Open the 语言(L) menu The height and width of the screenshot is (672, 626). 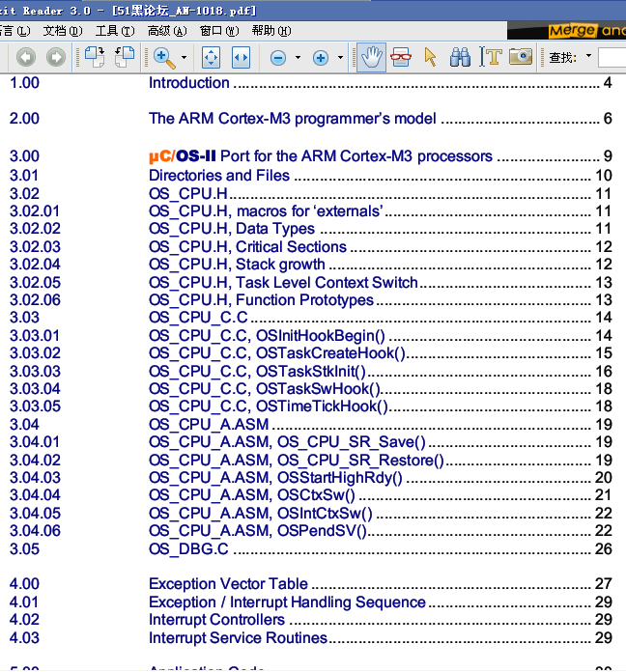point(15,31)
